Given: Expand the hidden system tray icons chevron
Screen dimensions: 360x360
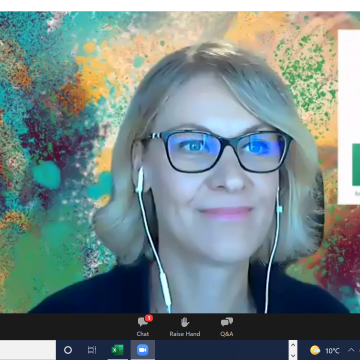Looking at the screenshot, I should [x=351, y=350].
